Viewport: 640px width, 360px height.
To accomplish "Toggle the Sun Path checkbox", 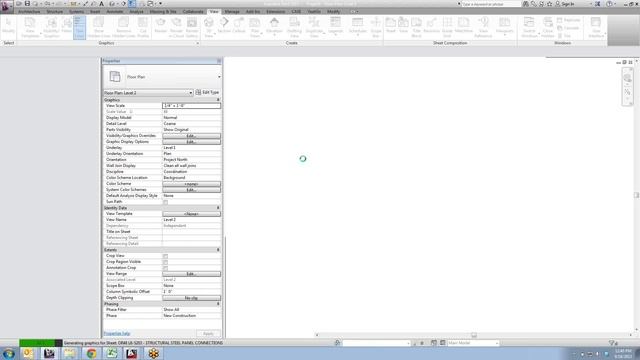I will tap(165, 202).
